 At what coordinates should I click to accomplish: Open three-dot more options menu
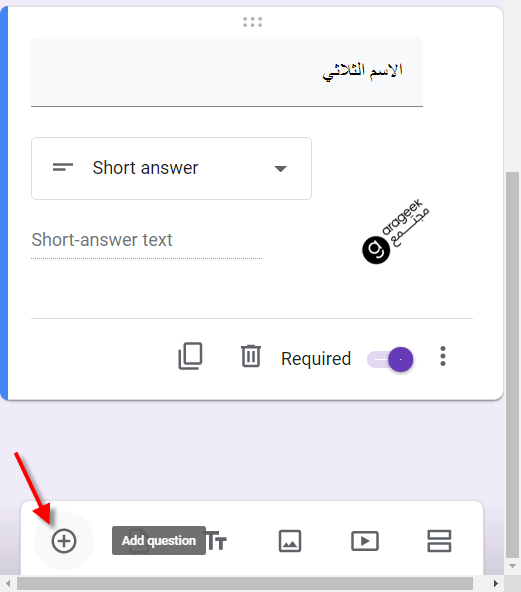tap(443, 356)
